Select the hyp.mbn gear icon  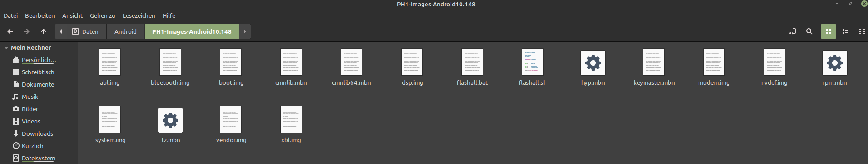(593, 63)
